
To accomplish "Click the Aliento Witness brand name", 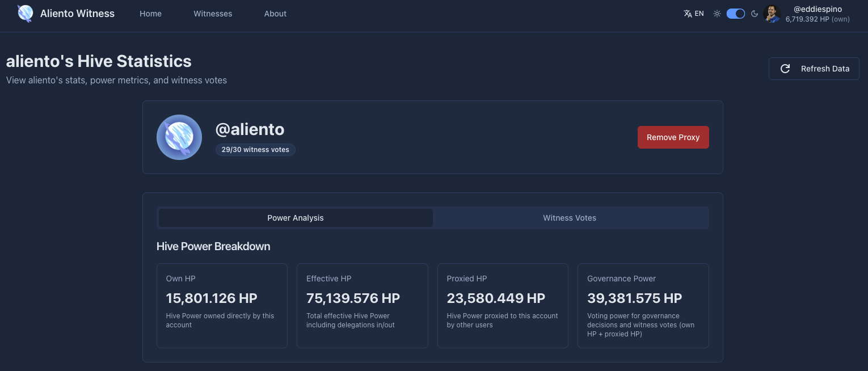I will tap(77, 14).
